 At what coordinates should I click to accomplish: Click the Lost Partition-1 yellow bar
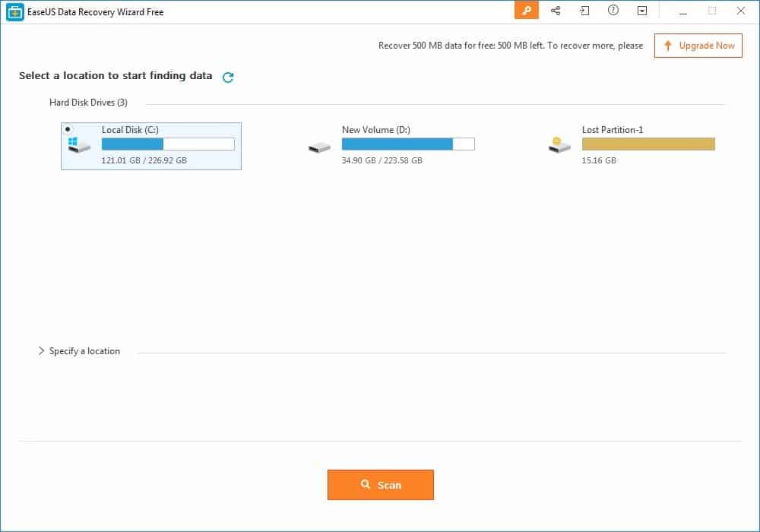(648, 144)
